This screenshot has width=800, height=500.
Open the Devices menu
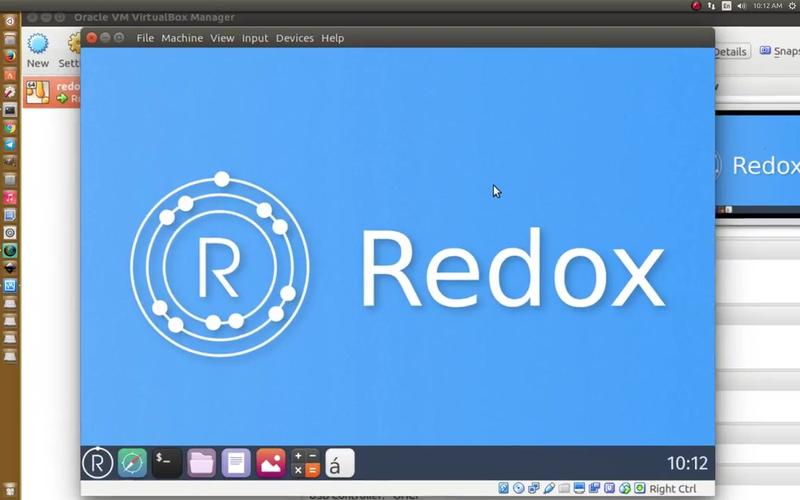(294, 38)
